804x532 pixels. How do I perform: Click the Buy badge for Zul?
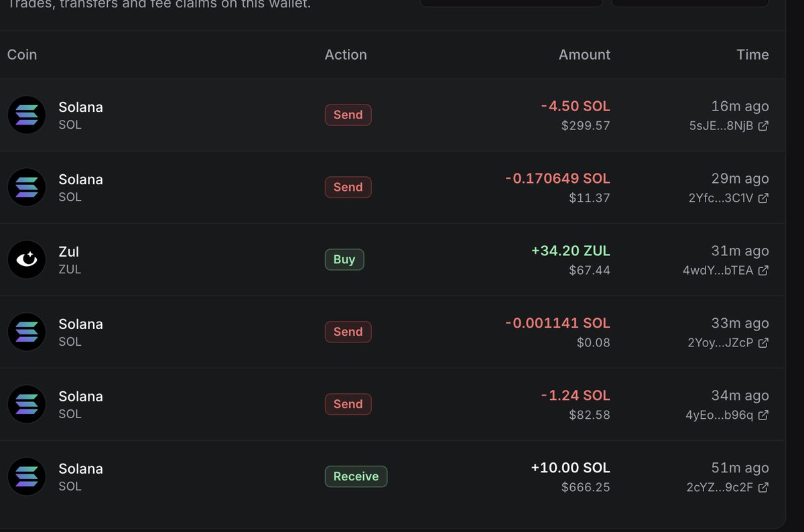[344, 259]
